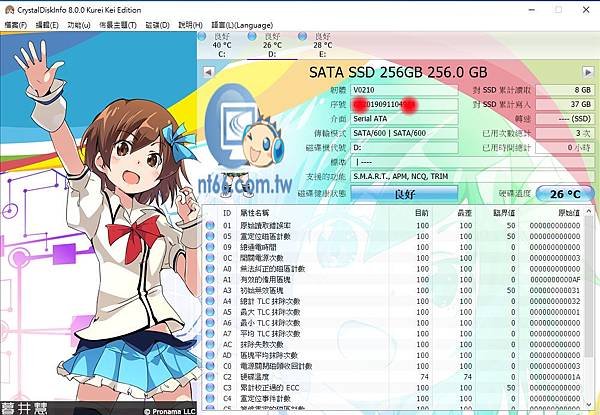Click the status orb for attribute A6
Screen dimensions: 600x415
210,323
